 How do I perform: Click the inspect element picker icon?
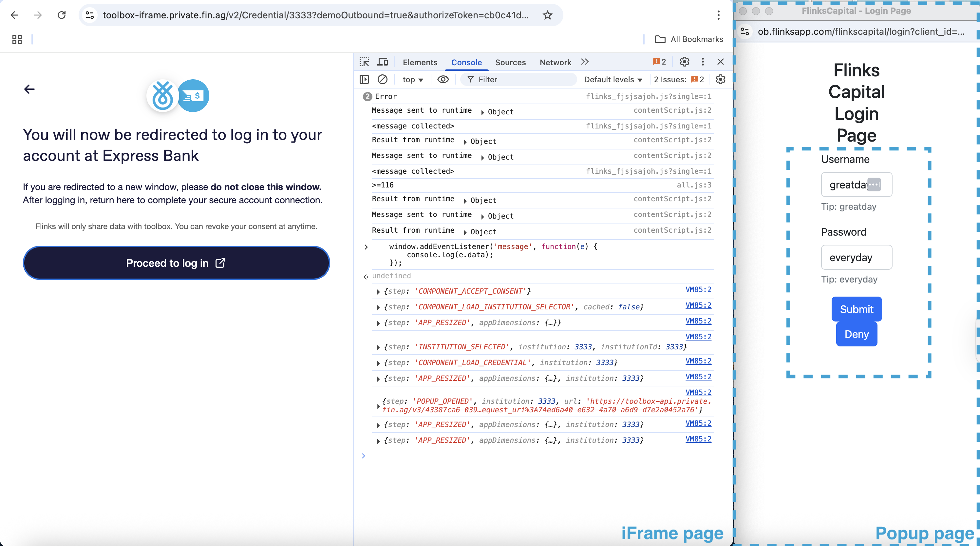(x=364, y=62)
